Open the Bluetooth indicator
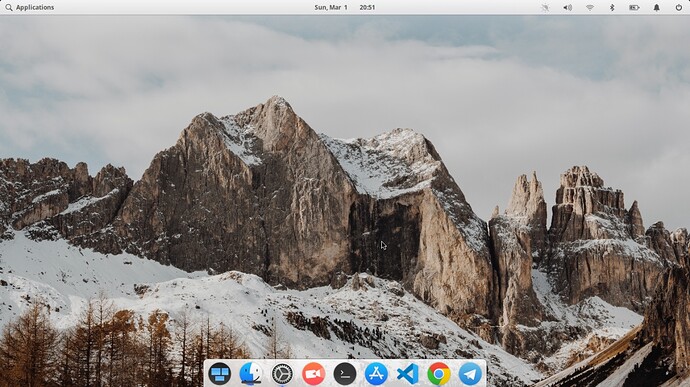This screenshot has width=690, height=387. (612, 7)
